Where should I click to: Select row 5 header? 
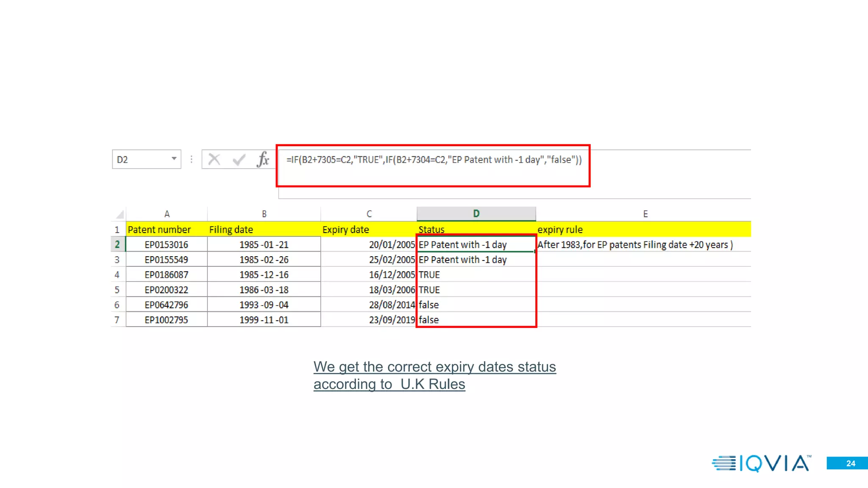[x=117, y=290]
